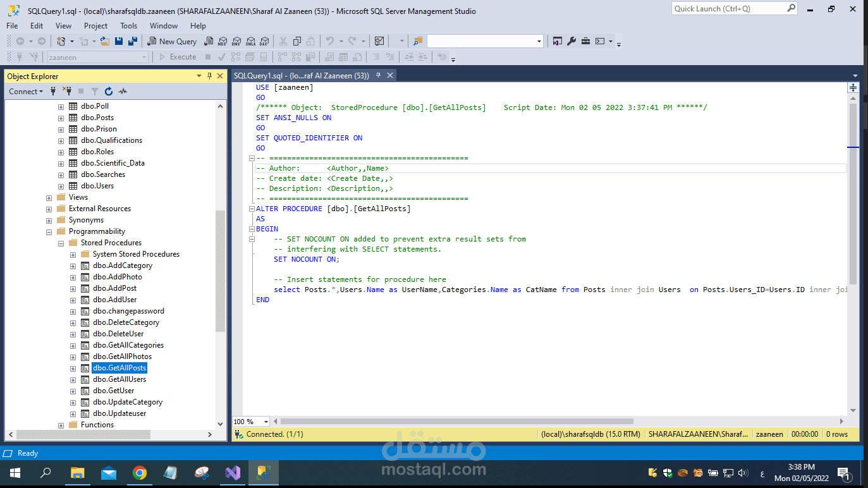Viewport: 868px width, 488px height.
Task: Collapse the Stored Procedures folder
Action: 61,243
